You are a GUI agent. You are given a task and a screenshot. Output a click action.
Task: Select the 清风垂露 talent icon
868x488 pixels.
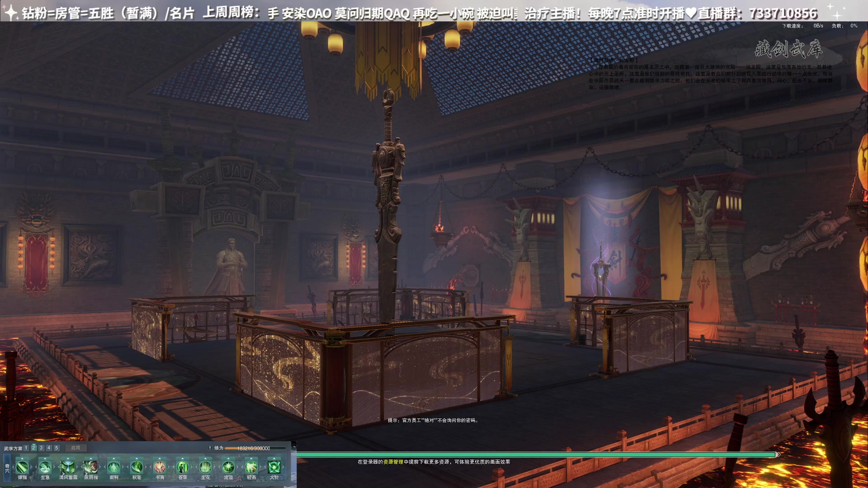68,467
